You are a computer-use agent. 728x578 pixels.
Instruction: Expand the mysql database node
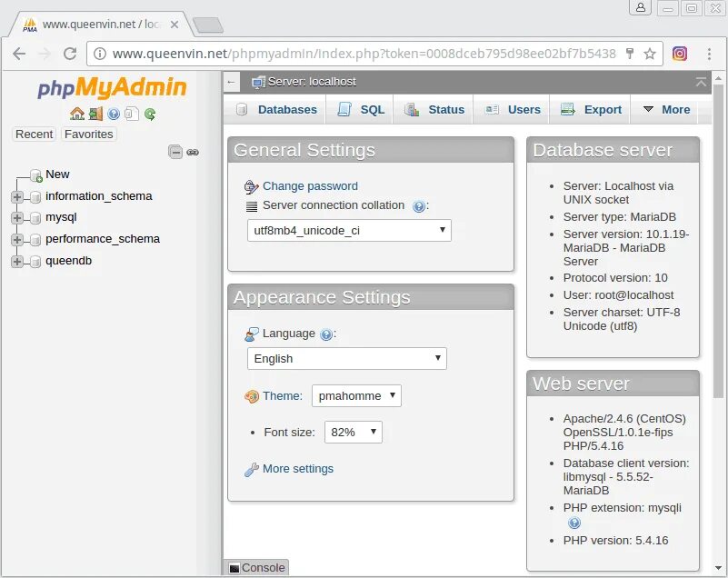[x=16, y=218]
